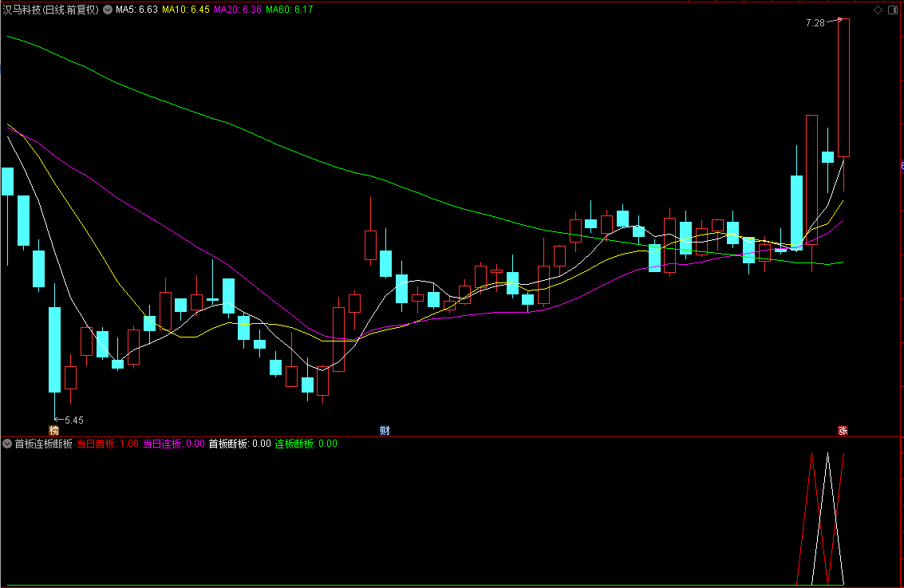The image size is (904, 588).
Task: Open the dropdown next to 汉马科技 title
Action: (x=108, y=10)
